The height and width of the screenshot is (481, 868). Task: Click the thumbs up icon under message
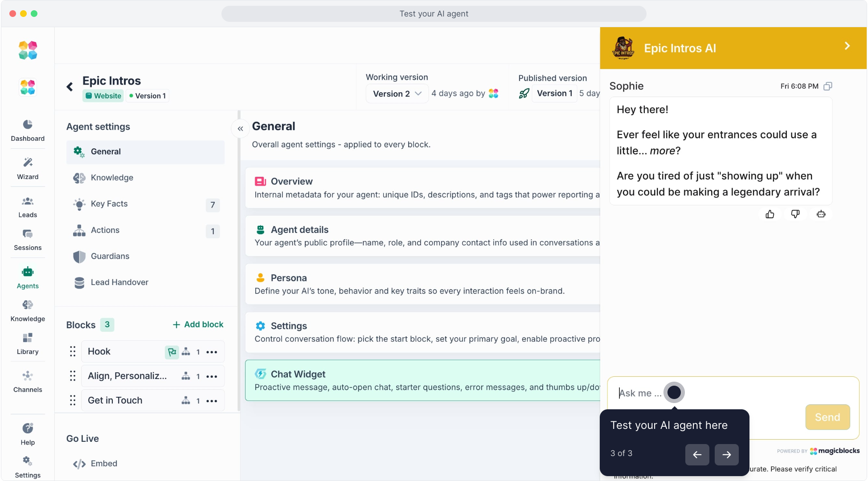click(770, 214)
